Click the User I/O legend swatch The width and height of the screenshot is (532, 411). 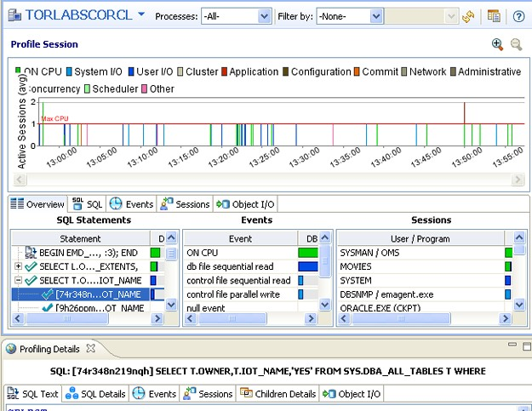131,71
